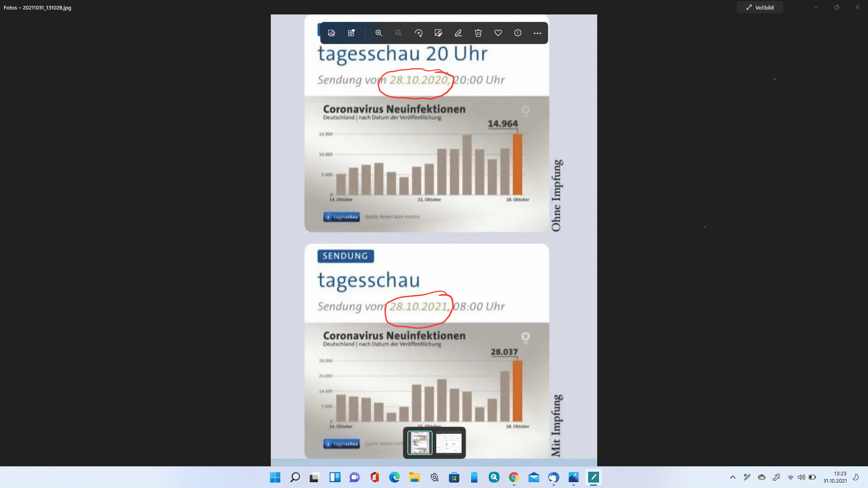The height and width of the screenshot is (488, 868).
Task: Click the USB eject tray icon
Action: 776,477
